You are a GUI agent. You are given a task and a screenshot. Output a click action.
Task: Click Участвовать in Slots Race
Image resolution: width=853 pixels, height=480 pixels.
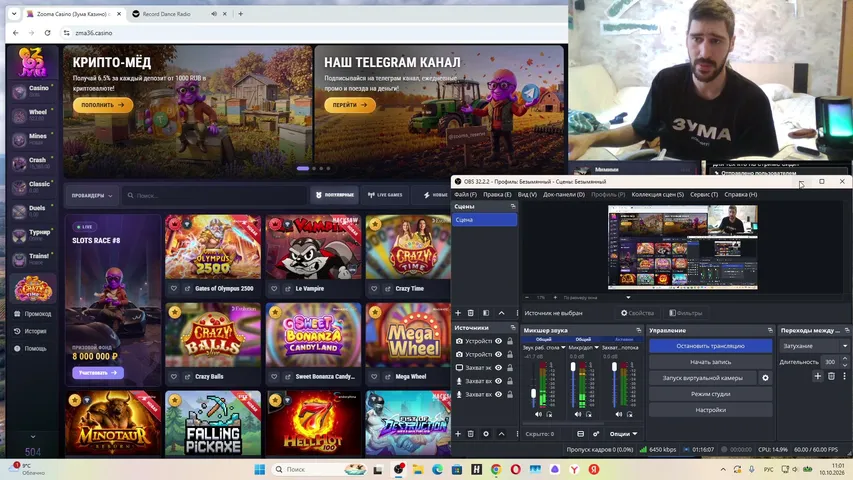pyautogui.click(x=98, y=373)
